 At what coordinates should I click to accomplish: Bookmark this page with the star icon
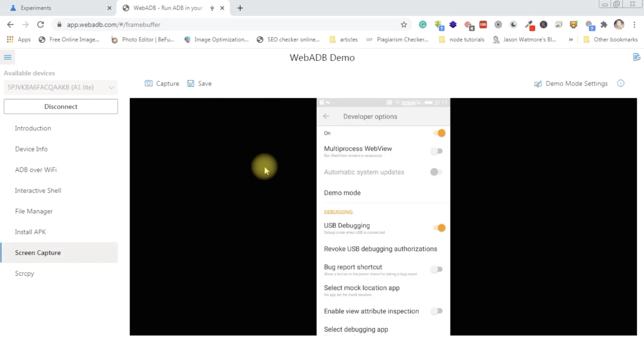point(404,25)
